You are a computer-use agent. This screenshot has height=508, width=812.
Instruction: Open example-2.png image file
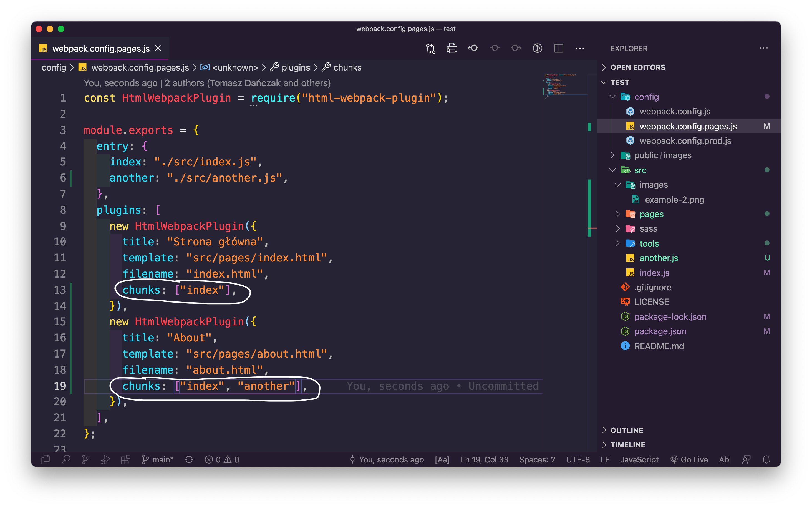pyautogui.click(x=689, y=199)
